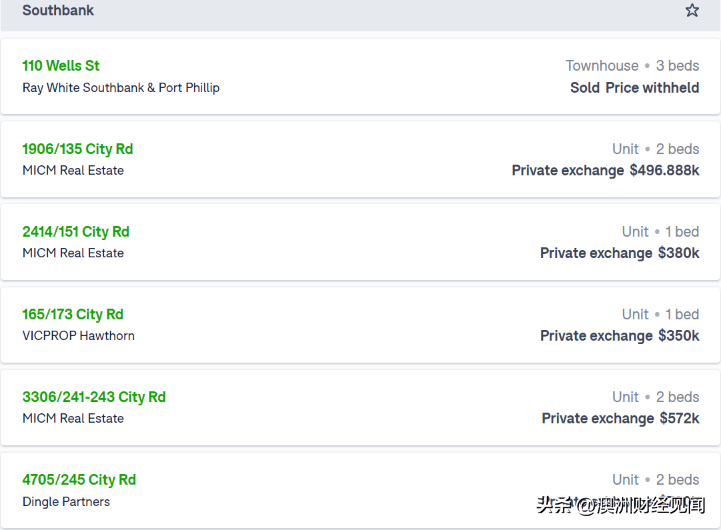This screenshot has height=530, width=721.
Task: Open the 110 Wells St listing
Action: pyautogui.click(x=61, y=66)
